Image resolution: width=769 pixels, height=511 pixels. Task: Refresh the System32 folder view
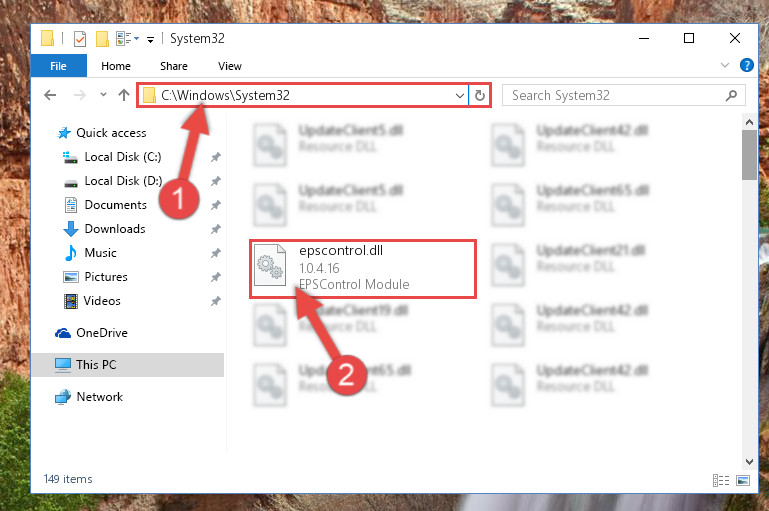[x=480, y=95]
